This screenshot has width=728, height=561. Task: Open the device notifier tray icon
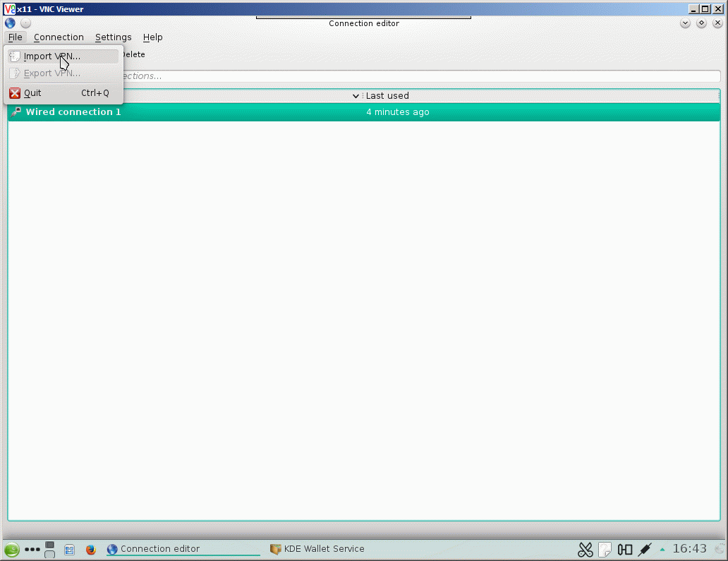pyautogui.click(x=625, y=550)
